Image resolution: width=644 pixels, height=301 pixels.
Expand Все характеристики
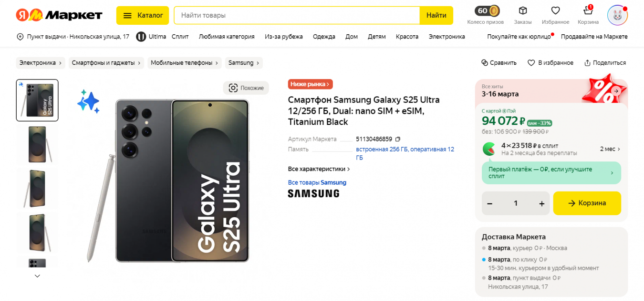[x=319, y=169]
